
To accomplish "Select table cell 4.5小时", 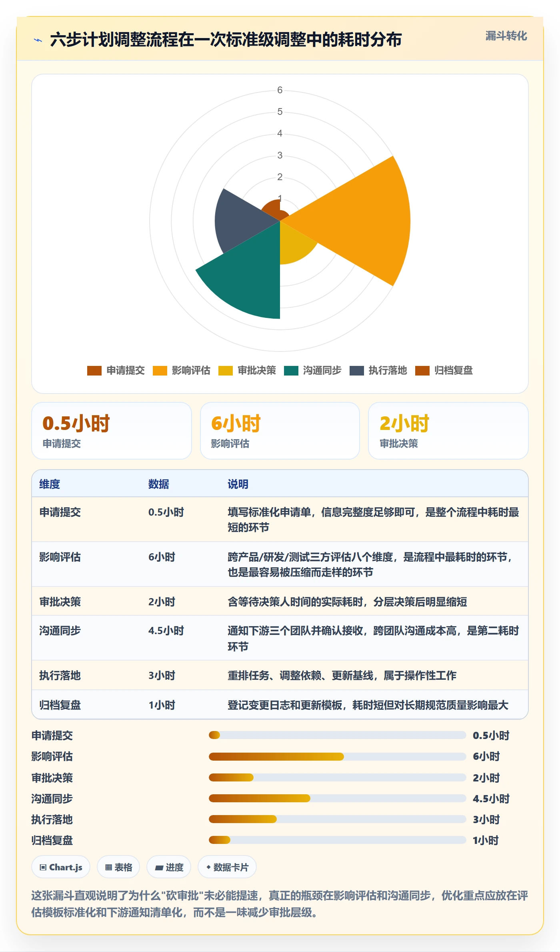I will tap(166, 631).
